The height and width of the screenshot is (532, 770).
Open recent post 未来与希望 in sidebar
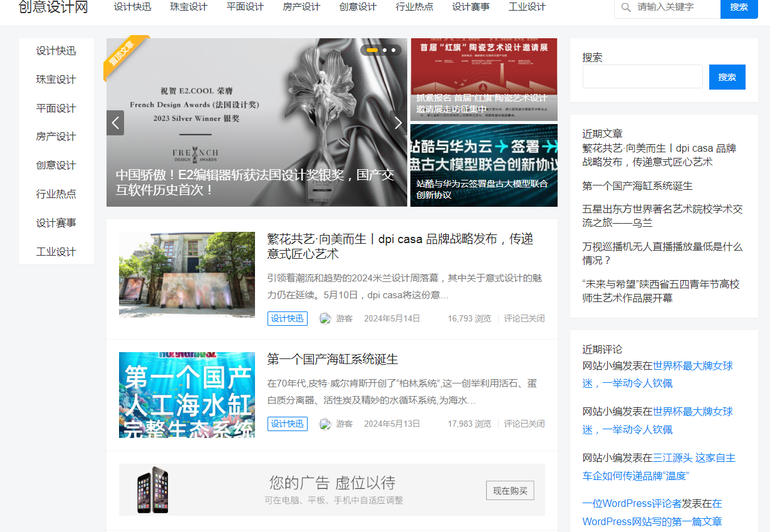click(x=661, y=291)
